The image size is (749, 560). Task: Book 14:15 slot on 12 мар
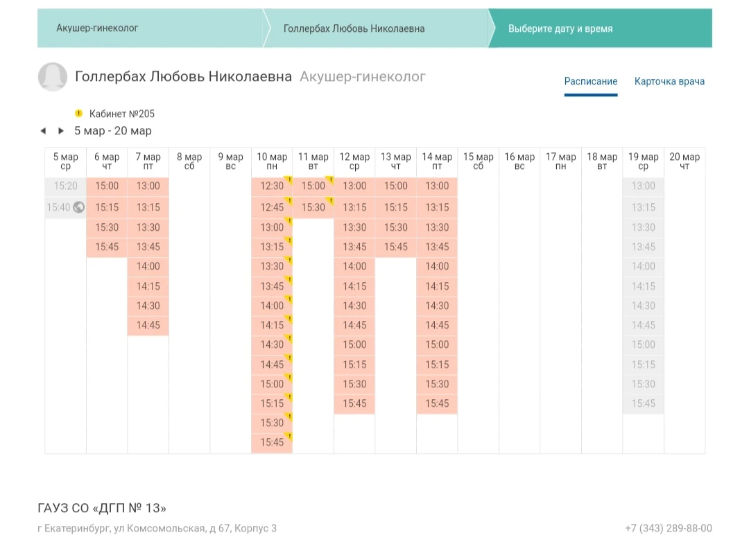click(x=354, y=286)
